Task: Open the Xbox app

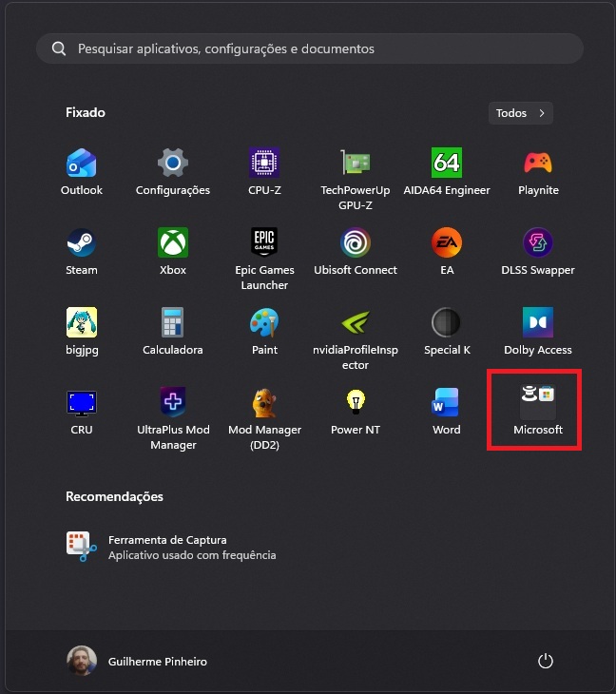Action: point(173,252)
